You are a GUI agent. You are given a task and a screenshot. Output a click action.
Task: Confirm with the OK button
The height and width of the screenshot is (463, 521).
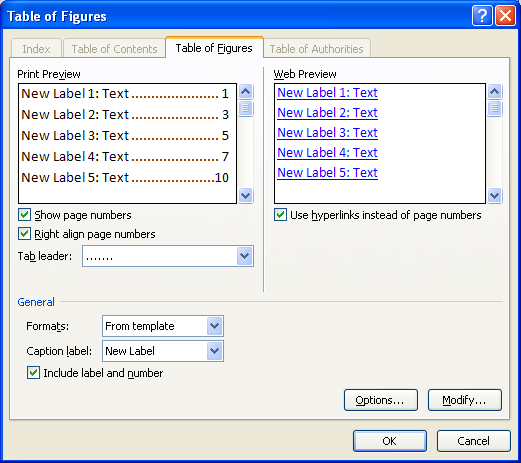click(x=390, y=441)
